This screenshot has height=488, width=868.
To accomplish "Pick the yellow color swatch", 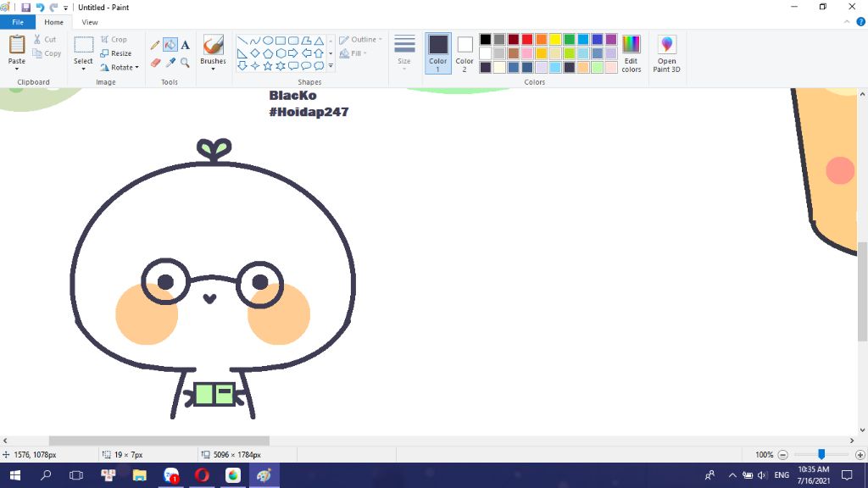I will pyautogui.click(x=555, y=39).
